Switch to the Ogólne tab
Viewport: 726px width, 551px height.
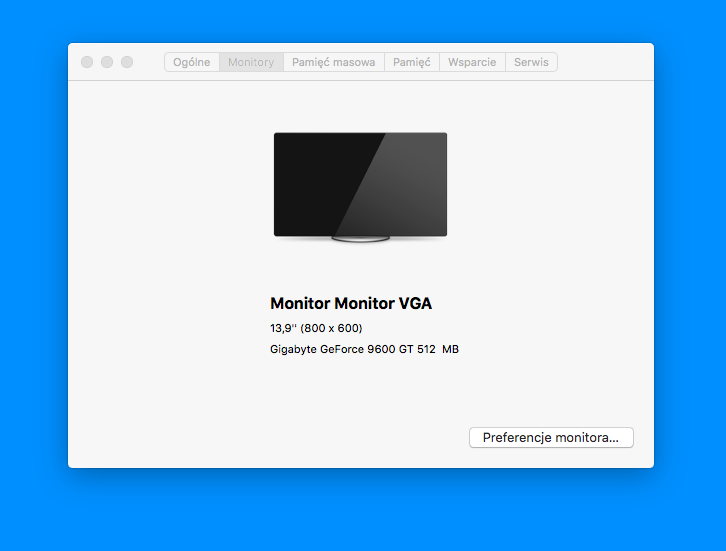[192, 62]
